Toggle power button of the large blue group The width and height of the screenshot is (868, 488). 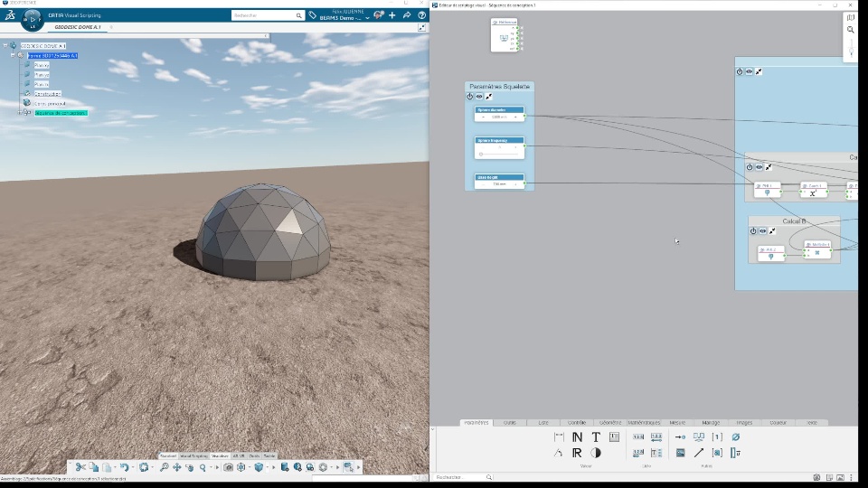[740, 71]
